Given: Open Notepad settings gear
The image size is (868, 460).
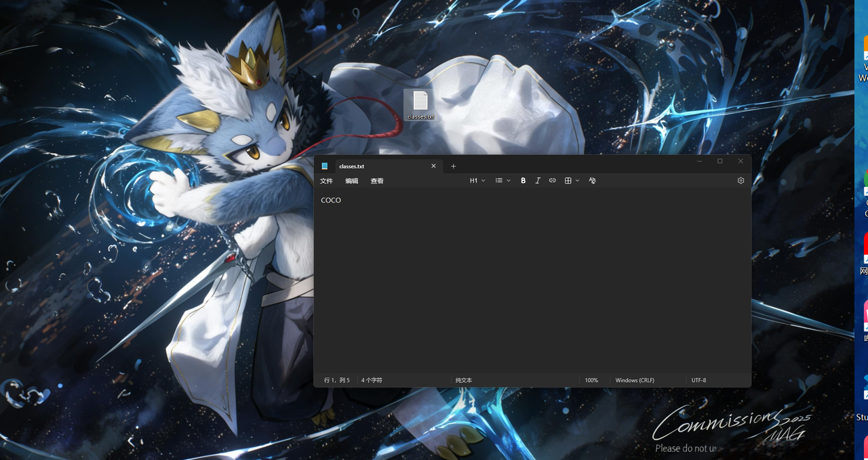Looking at the screenshot, I should pos(741,181).
